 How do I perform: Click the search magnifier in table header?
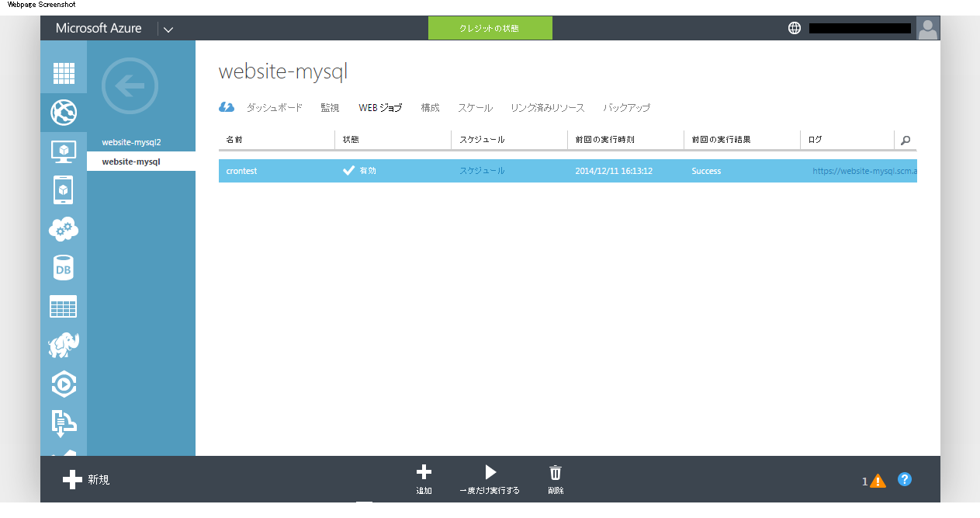906,141
